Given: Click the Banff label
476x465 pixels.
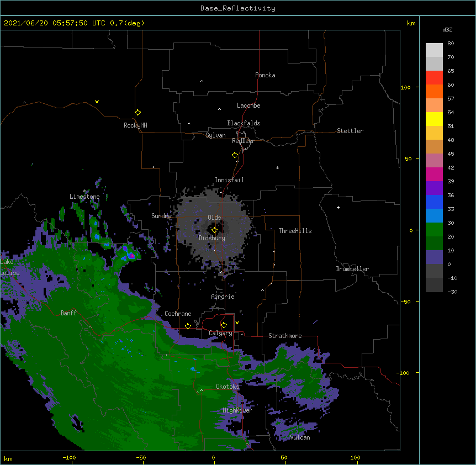Looking at the screenshot, I should point(68,313).
